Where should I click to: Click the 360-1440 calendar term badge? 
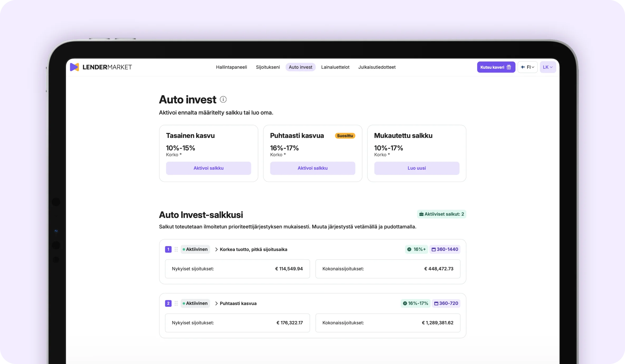[x=445, y=249]
